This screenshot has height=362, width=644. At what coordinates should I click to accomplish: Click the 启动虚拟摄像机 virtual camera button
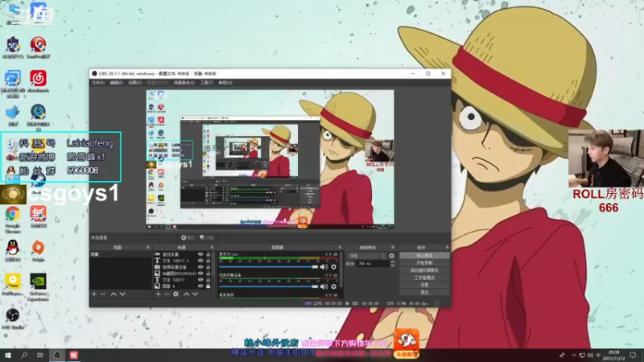424,270
